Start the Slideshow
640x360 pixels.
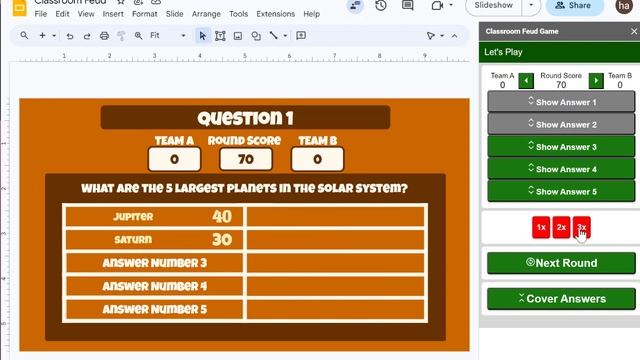493,6
